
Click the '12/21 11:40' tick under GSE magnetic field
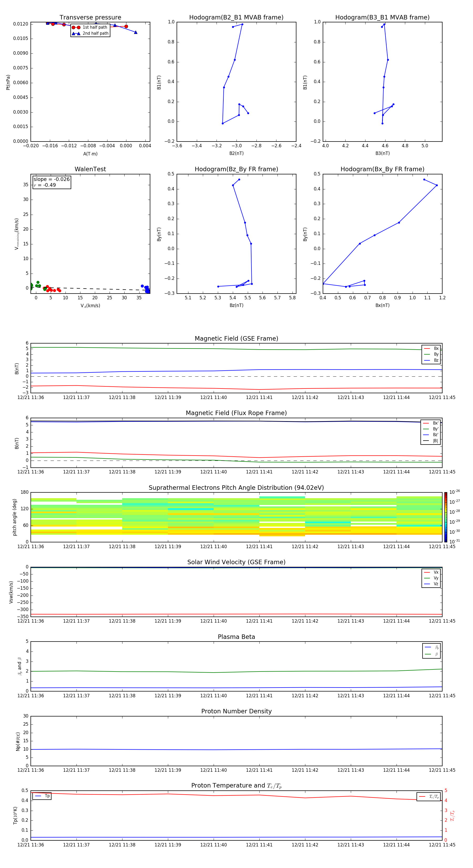[x=213, y=398]
